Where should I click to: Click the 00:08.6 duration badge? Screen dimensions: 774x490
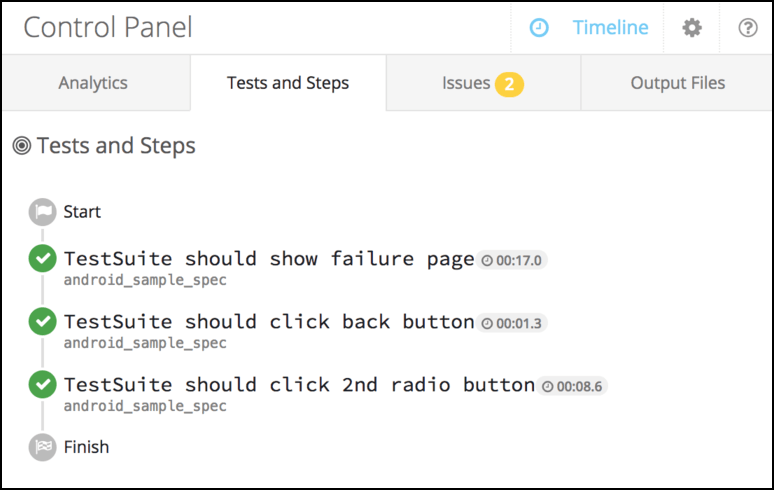(x=573, y=386)
